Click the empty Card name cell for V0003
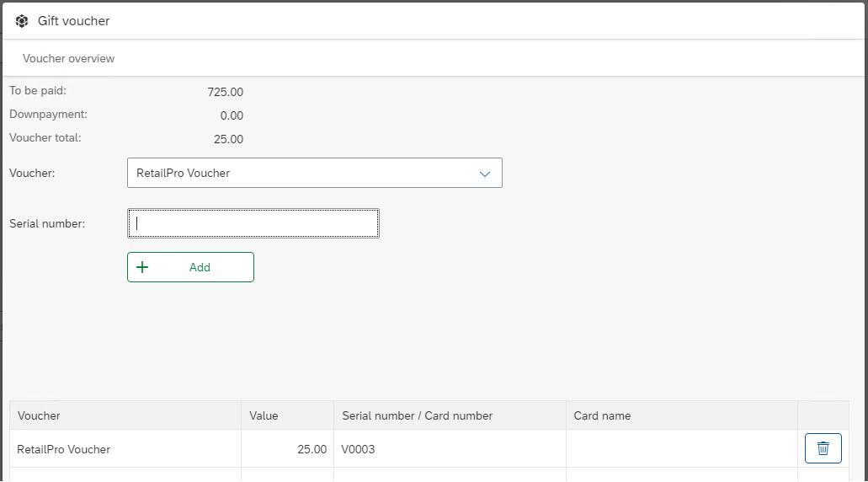The height and width of the screenshot is (482, 868). pyautogui.click(x=681, y=449)
